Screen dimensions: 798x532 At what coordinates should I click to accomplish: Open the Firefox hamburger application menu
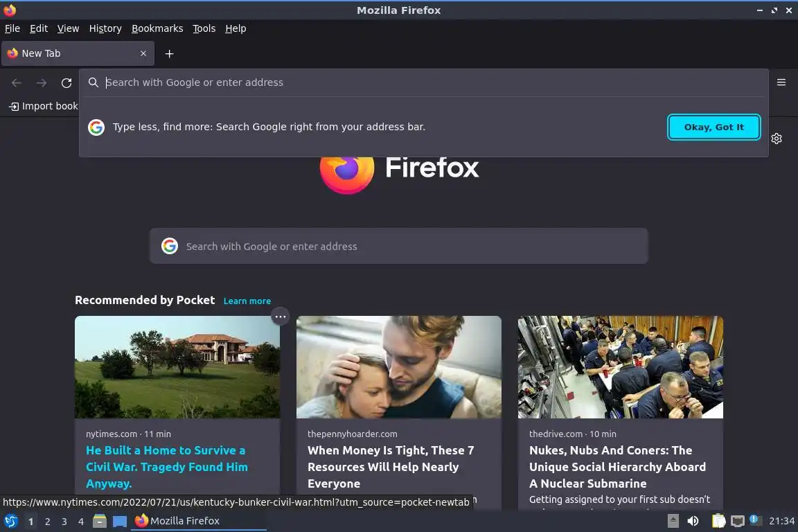pyautogui.click(x=781, y=82)
